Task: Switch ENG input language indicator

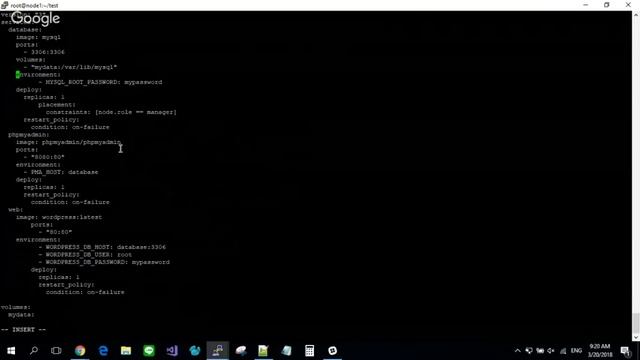Action: point(576,351)
